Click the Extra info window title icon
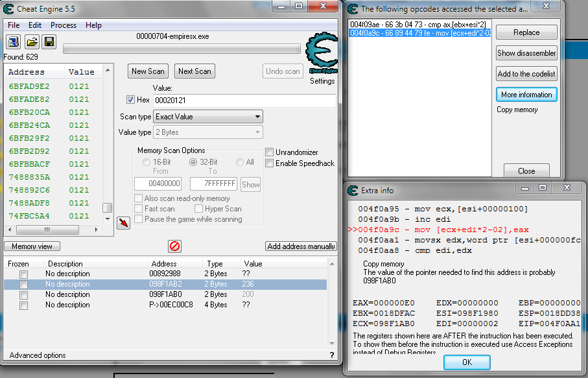The width and height of the screenshot is (588, 378). (353, 191)
